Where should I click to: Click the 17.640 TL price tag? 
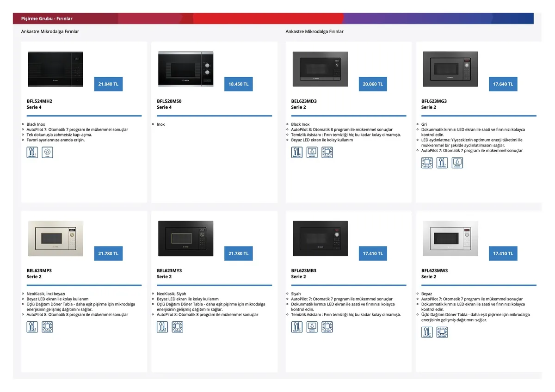503,84
